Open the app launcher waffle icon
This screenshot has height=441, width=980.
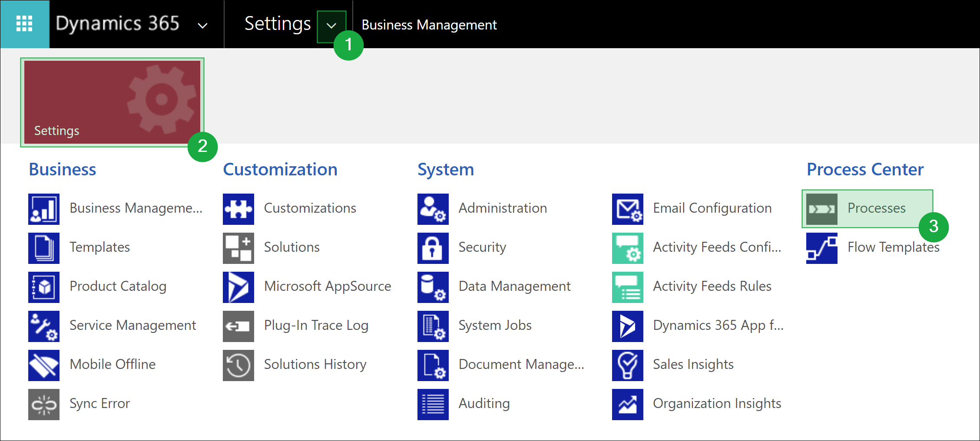click(x=24, y=24)
